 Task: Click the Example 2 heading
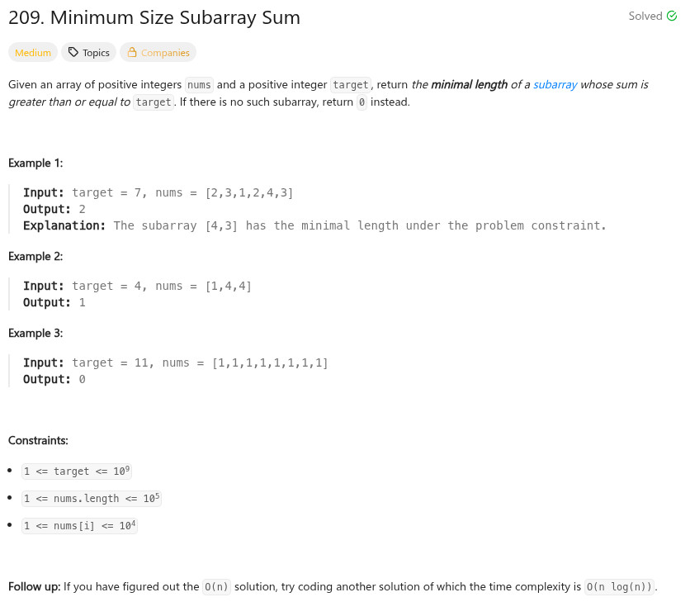click(35, 256)
